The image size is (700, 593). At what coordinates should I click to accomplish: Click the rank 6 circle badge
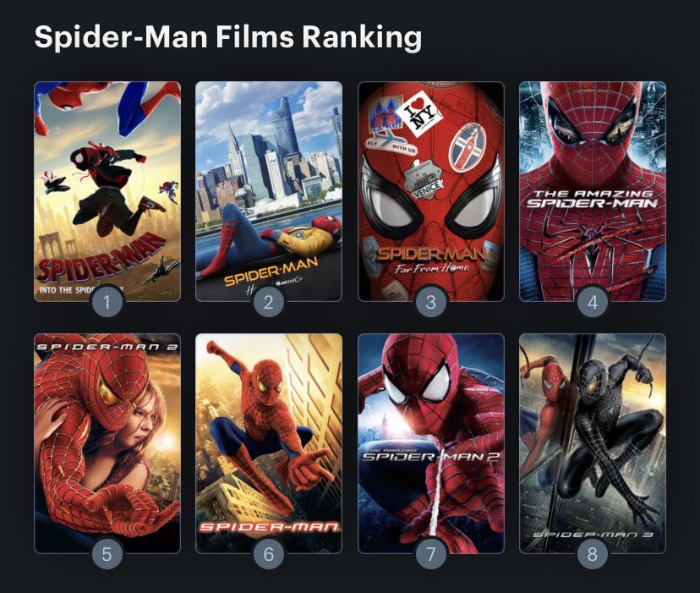[269, 555]
